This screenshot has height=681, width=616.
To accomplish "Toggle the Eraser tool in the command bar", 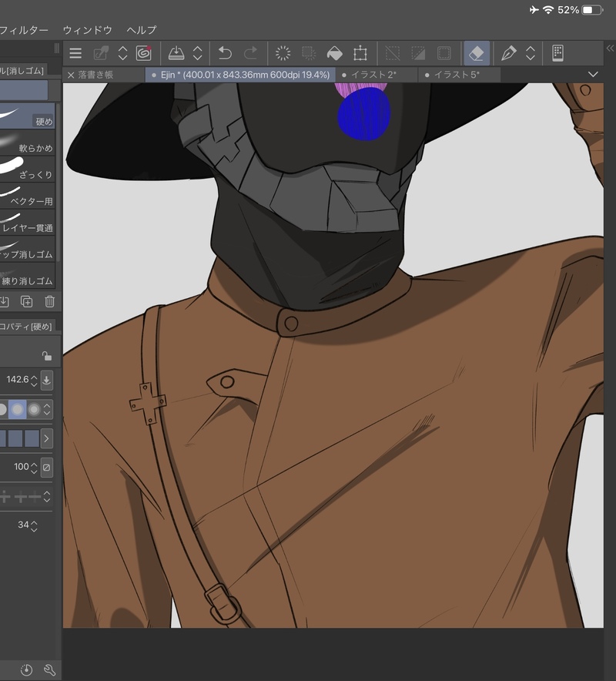I will click(476, 53).
